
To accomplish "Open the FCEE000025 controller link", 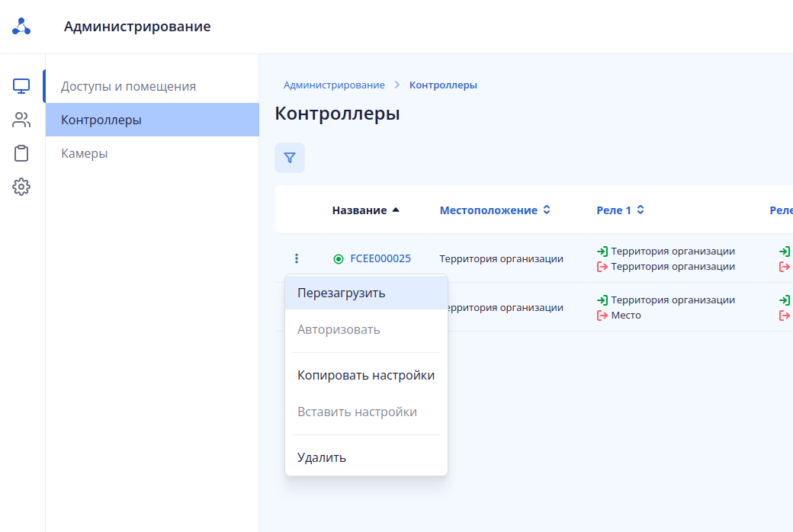I will (380, 258).
